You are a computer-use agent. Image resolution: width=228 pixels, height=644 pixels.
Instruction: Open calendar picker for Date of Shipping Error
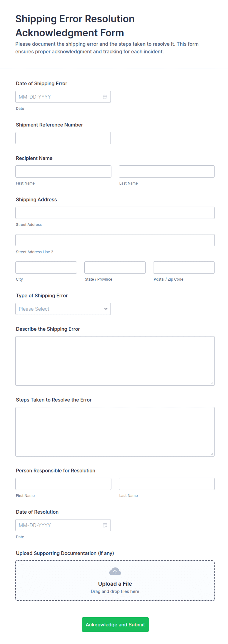click(x=105, y=97)
